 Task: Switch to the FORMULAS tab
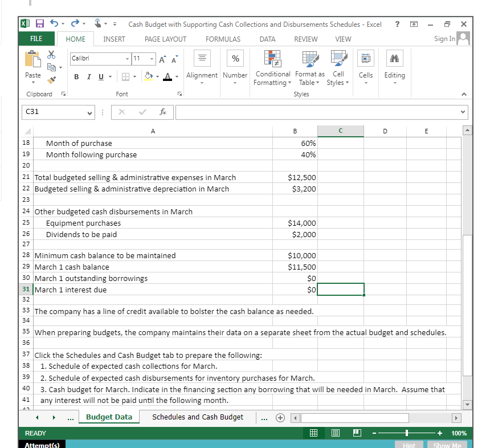tap(223, 39)
